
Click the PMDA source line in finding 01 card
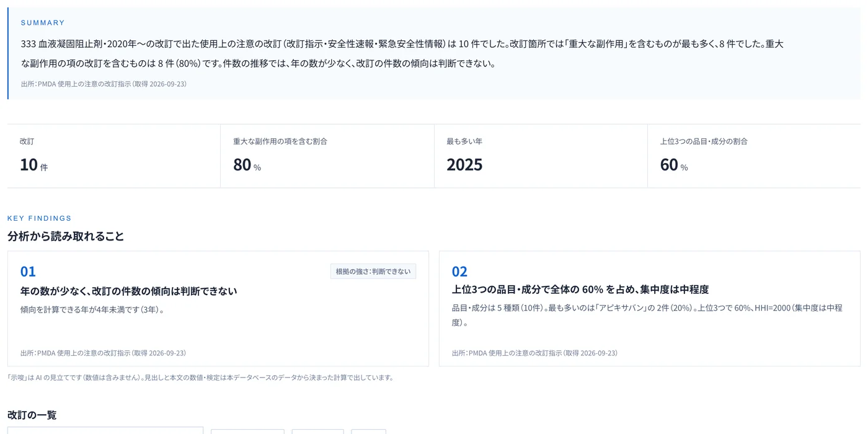point(103,353)
